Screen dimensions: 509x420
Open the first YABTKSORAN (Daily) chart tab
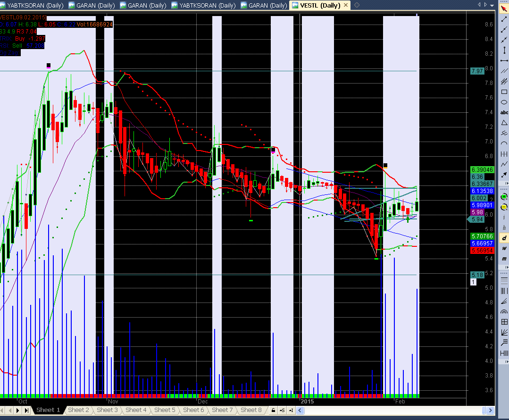29,5
